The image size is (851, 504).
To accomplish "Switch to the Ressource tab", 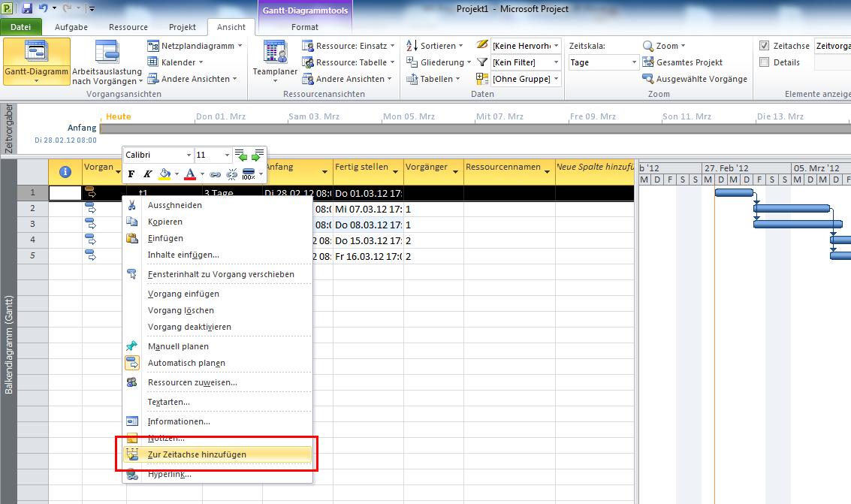I will click(128, 27).
